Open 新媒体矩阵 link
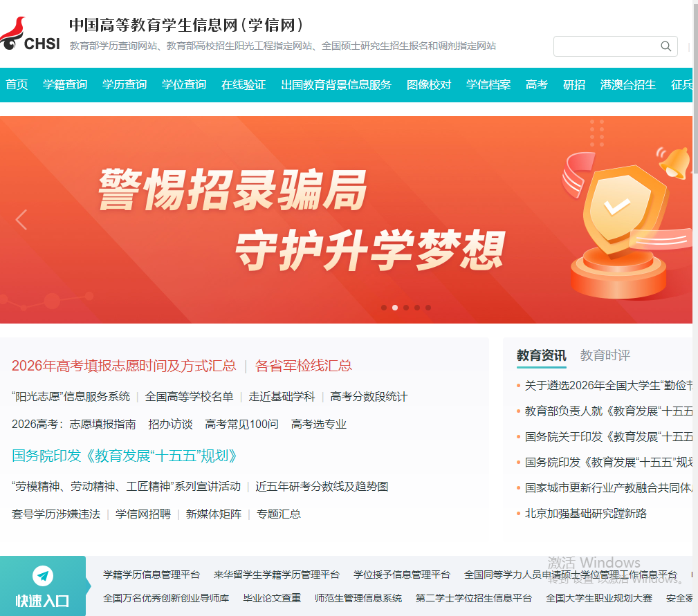This screenshot has width=698, height=616. 214,514
